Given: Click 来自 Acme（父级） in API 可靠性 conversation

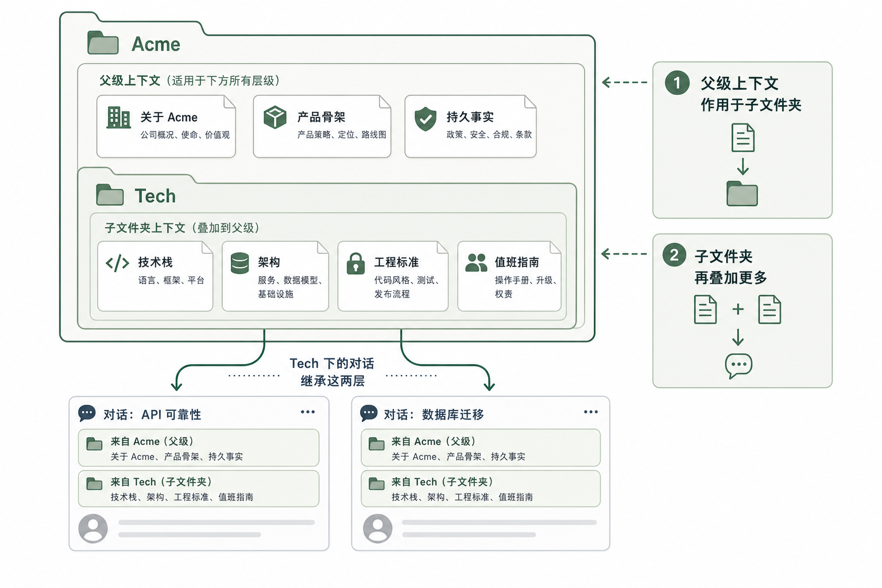Looking at the screenshot, I should pyautogui.click(x=152, y=442).
